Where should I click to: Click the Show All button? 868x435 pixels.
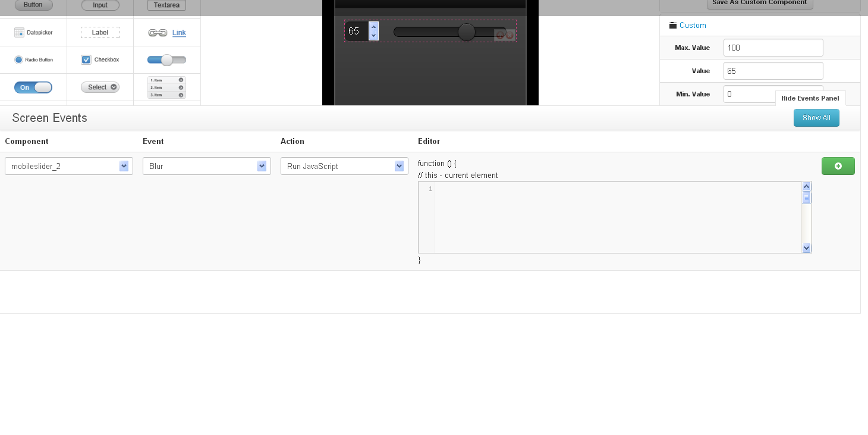coord(816,118)
